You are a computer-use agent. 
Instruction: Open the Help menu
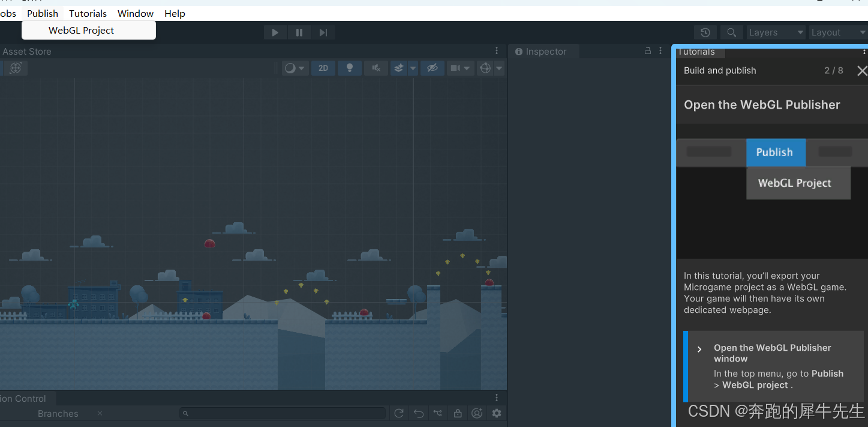[175, 13]
